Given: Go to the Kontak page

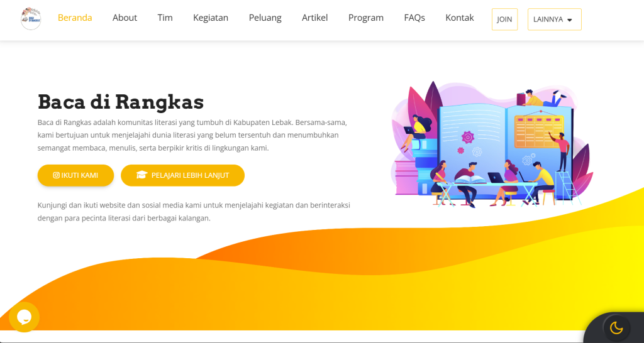Looking at the screenshot, I should point(460,18).
